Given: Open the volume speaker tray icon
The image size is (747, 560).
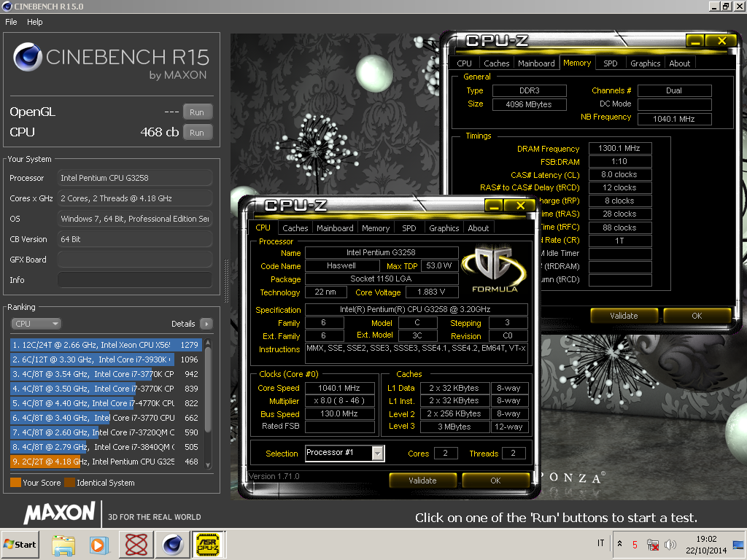Looking at the screenshot, I should coord(670,544).
